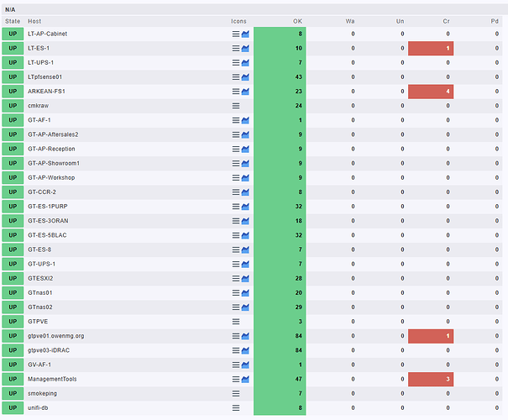
Task: Show the graph icon for ARKEAN-FS1
Action: [246, 92]
